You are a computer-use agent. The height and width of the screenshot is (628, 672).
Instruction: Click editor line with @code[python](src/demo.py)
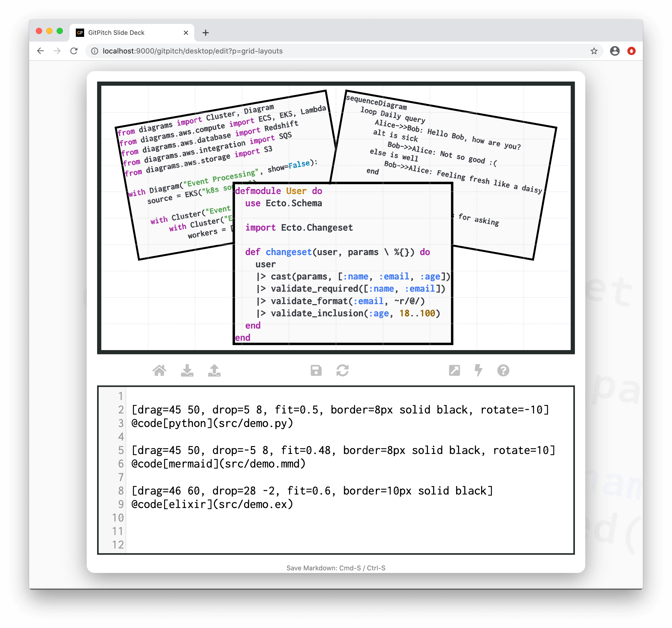tap(212, 423)
